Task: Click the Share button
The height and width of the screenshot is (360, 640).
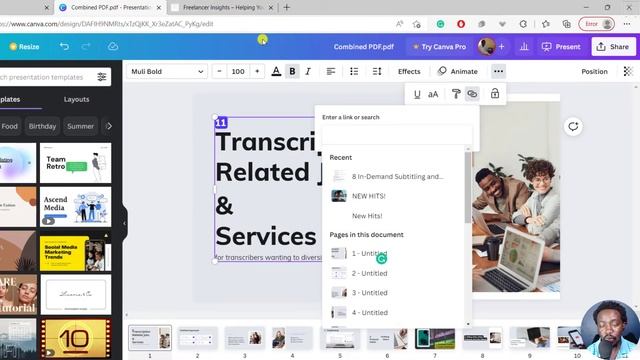Action: click(x=613, y=47)
